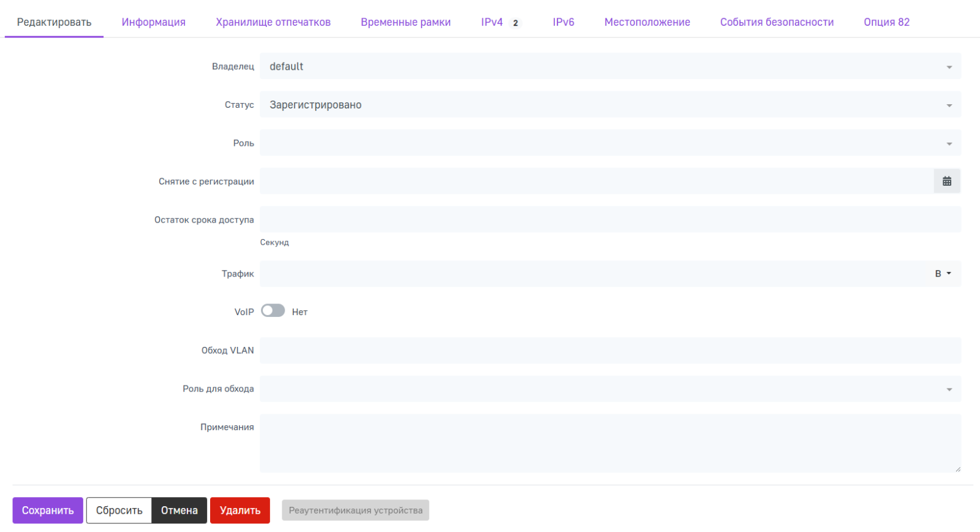Open the Опция 82 tab
980x532 pixels.
pyautogui.click(x=886, y=22)
